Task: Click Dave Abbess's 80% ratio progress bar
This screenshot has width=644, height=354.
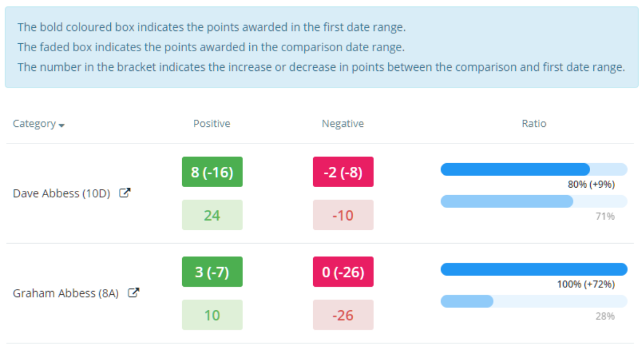Action: click(514, 169)
